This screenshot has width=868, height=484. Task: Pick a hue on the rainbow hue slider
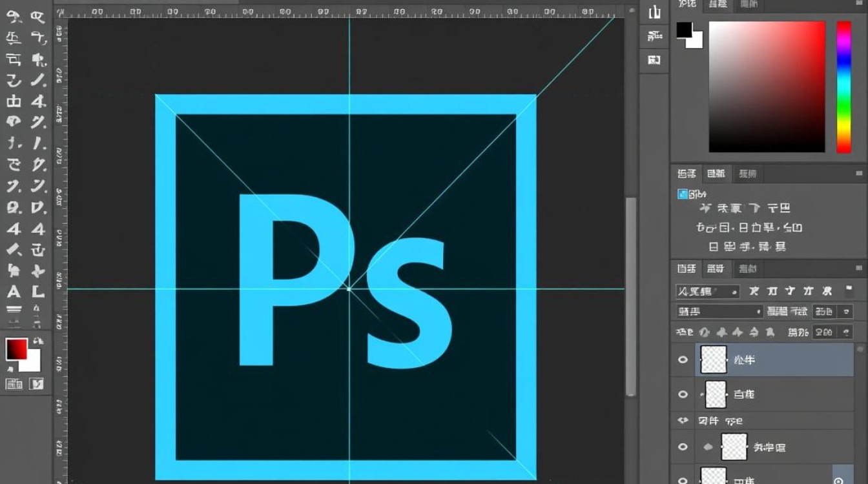[844, 87]
